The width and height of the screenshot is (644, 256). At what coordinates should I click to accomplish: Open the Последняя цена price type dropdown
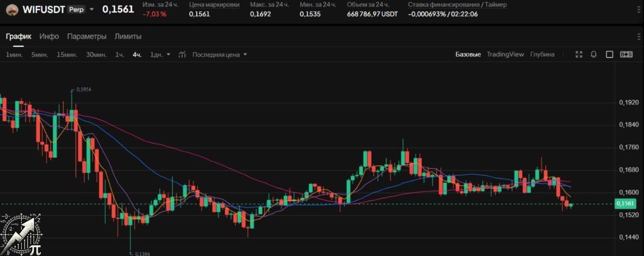tap(220, 54)
